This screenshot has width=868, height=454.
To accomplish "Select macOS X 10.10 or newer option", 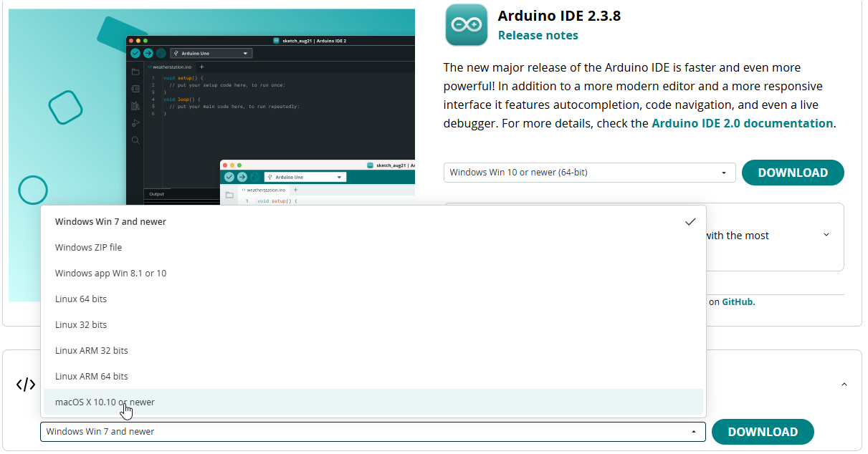I will click(x=373, y=402).
